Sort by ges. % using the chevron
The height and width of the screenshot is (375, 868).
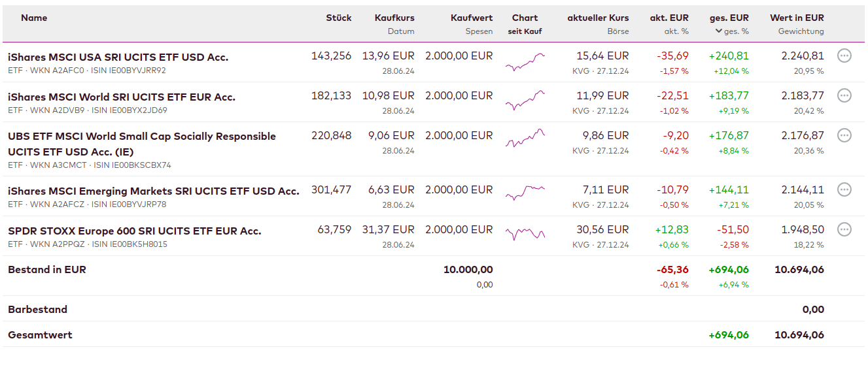pyautogui.click(x=719, y=31)
